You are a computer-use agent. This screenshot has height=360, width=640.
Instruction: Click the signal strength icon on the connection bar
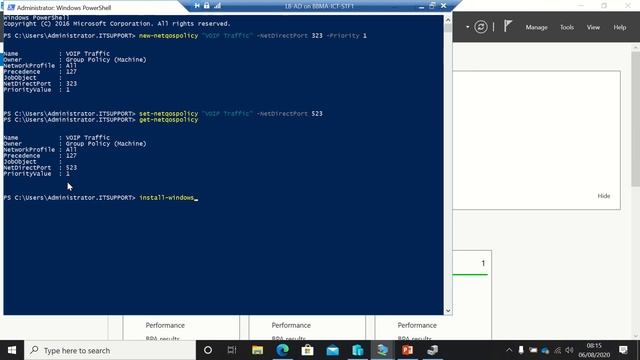tap(217, 6)
